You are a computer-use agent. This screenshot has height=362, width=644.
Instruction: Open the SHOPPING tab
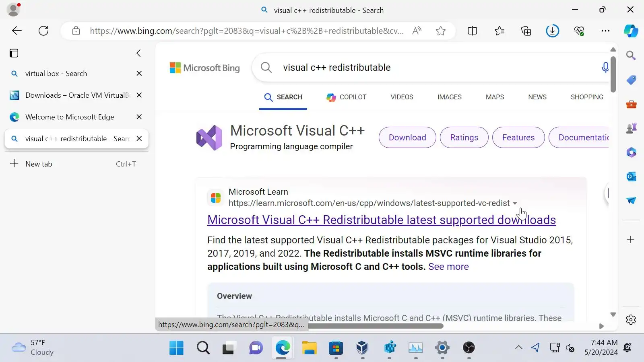[587, 97]
